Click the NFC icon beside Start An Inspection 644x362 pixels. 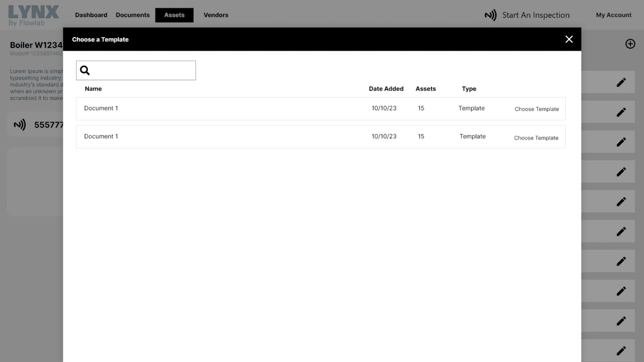click(491, 15)
